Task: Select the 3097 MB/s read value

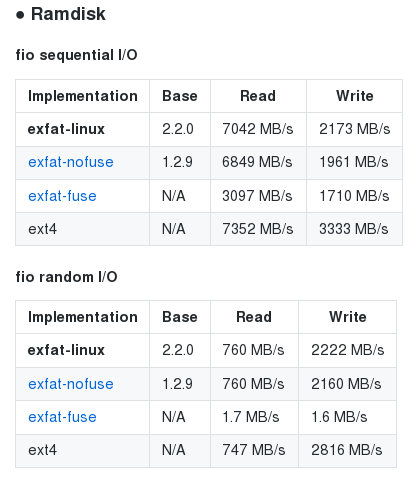Action: point(257,196)
